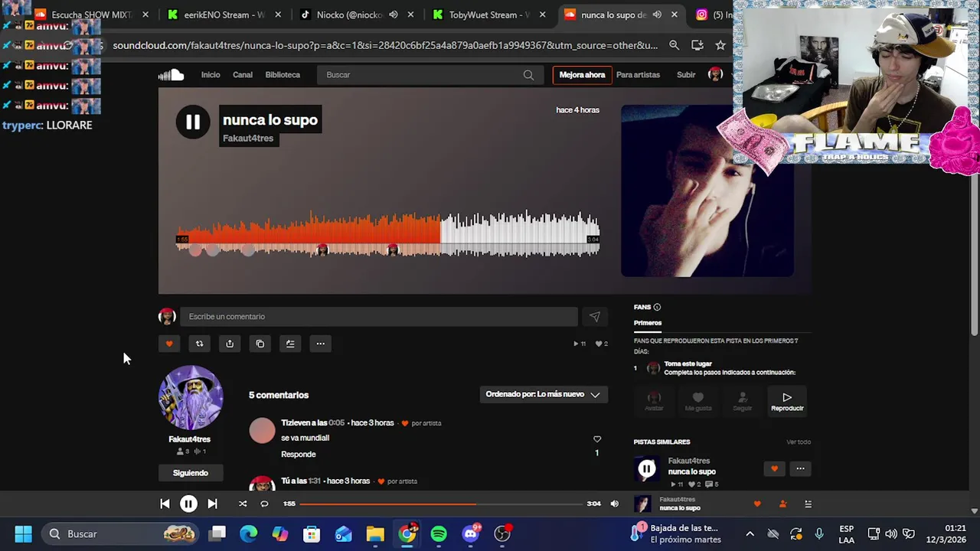Screen dimensions: 980x551
Task: Open the Inicio menu item
Action: click(x=211, y=75)
